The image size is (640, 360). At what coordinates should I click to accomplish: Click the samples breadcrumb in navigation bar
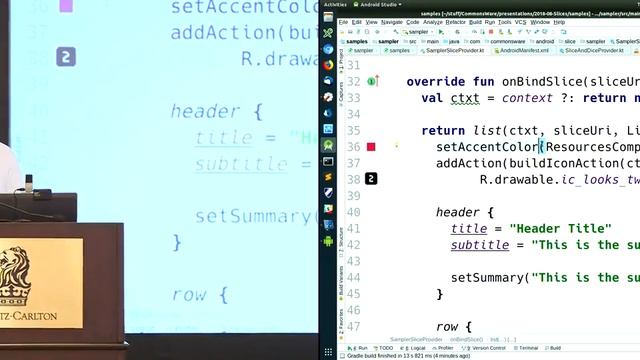click(x=354, y=41)
